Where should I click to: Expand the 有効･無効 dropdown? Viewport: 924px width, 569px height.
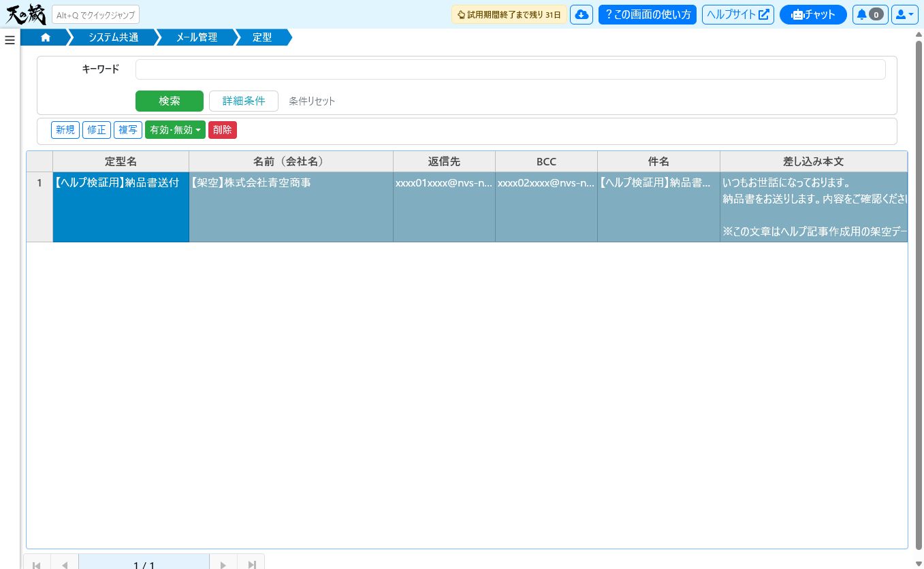(175, 130)
